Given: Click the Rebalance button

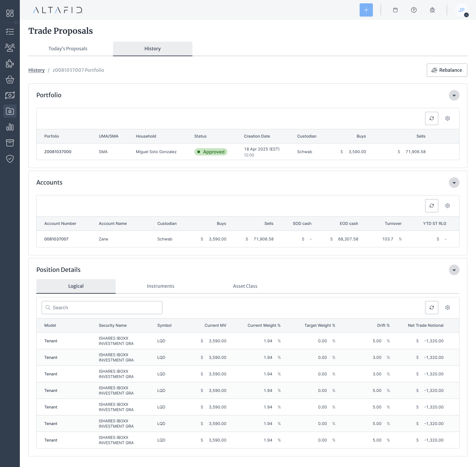Looking at the screenshot, I should (447, 70).
